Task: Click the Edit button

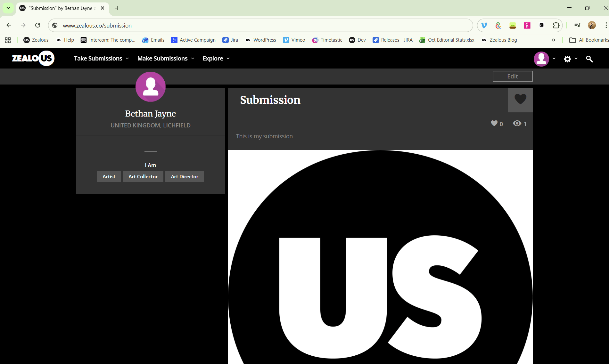Action: pyautogui.click(x=512, y=77)
